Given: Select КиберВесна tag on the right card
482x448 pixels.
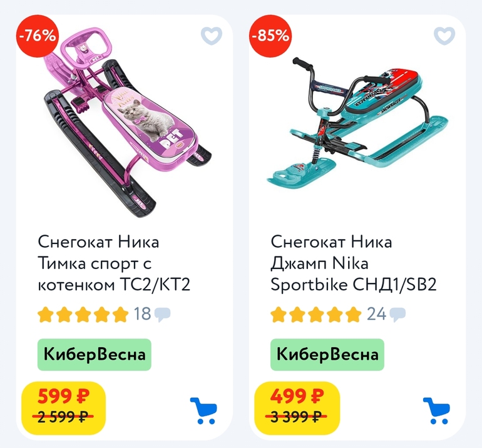Looking at the screenshot, I should point(327,355).
